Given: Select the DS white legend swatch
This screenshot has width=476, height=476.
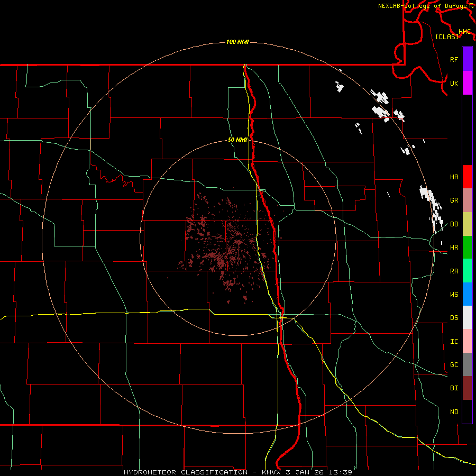Looking at the screenshot, I should pos(467,317).
